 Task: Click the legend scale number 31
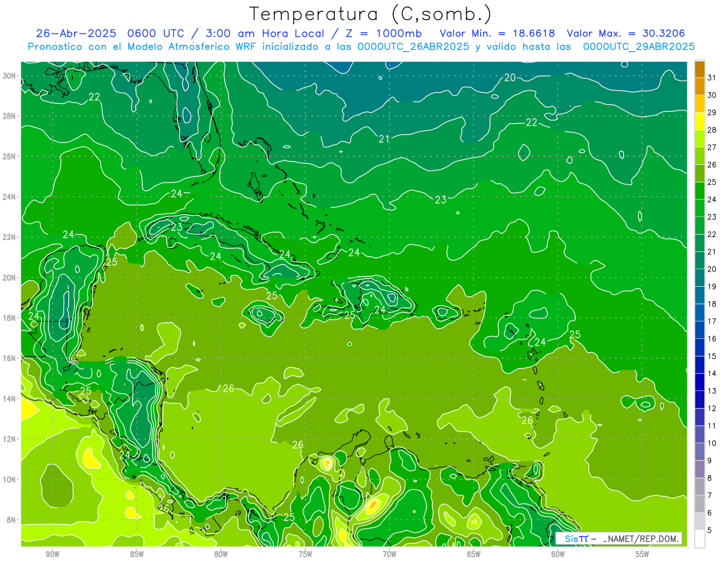(712, 78)
